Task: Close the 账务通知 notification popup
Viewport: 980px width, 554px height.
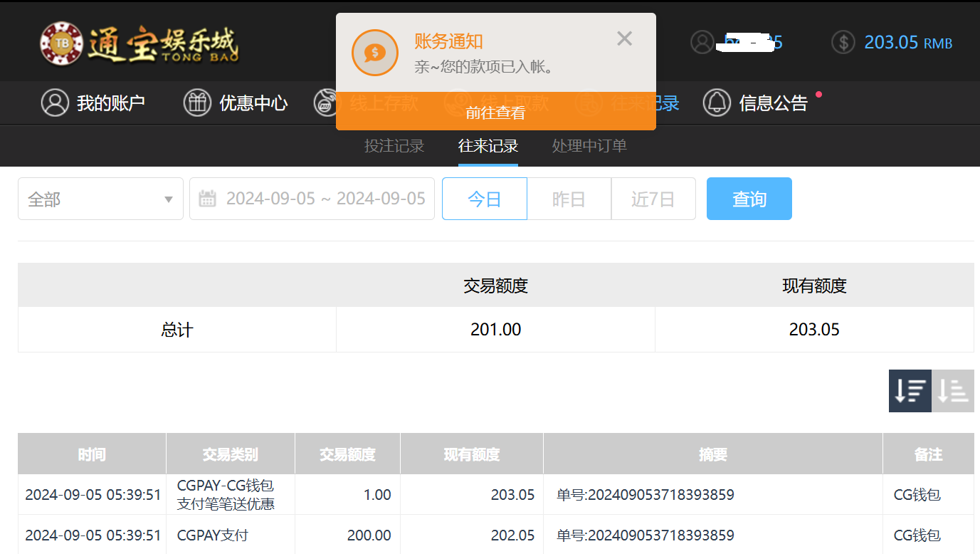Action: tap(624, 38)
